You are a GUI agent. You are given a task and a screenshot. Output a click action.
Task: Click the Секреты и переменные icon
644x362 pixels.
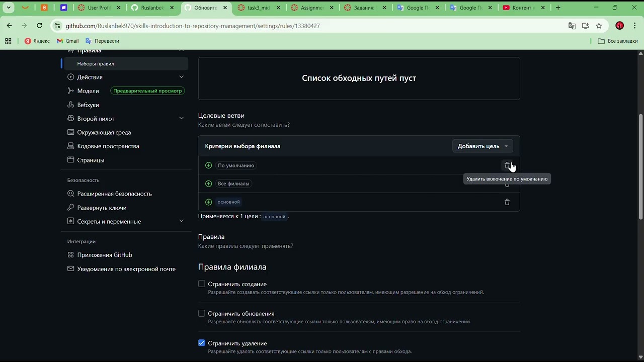71,221
